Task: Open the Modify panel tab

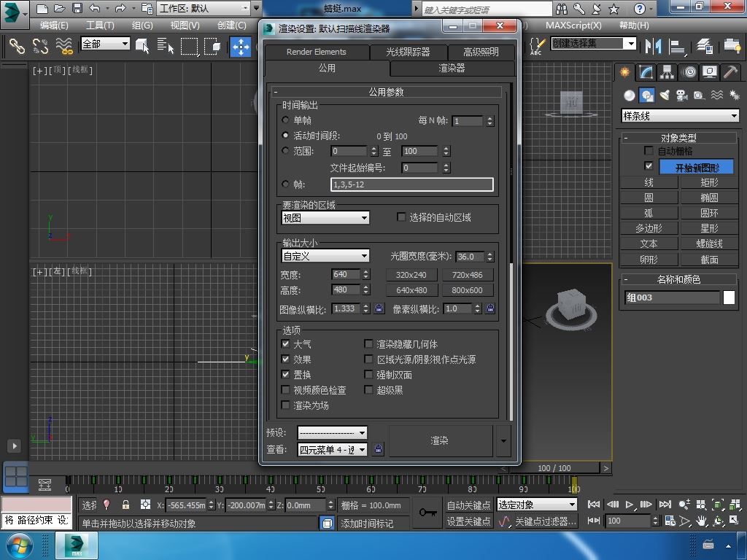Action: pyautogui.click(x=646, y=72)
